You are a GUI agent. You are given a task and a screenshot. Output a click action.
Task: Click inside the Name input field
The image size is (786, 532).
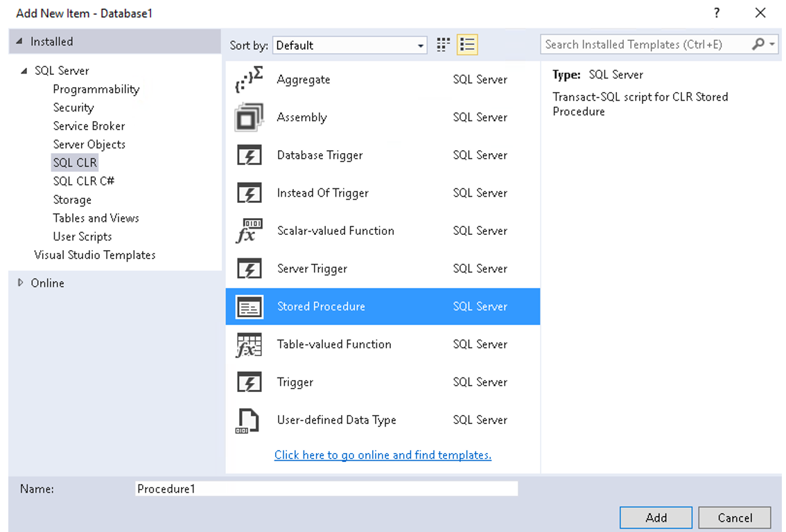click(x=326, y=488)
